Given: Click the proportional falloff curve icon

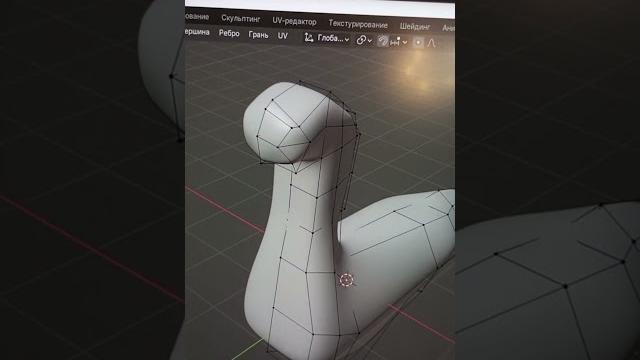Looking at the screenshot, I should 432,43.
